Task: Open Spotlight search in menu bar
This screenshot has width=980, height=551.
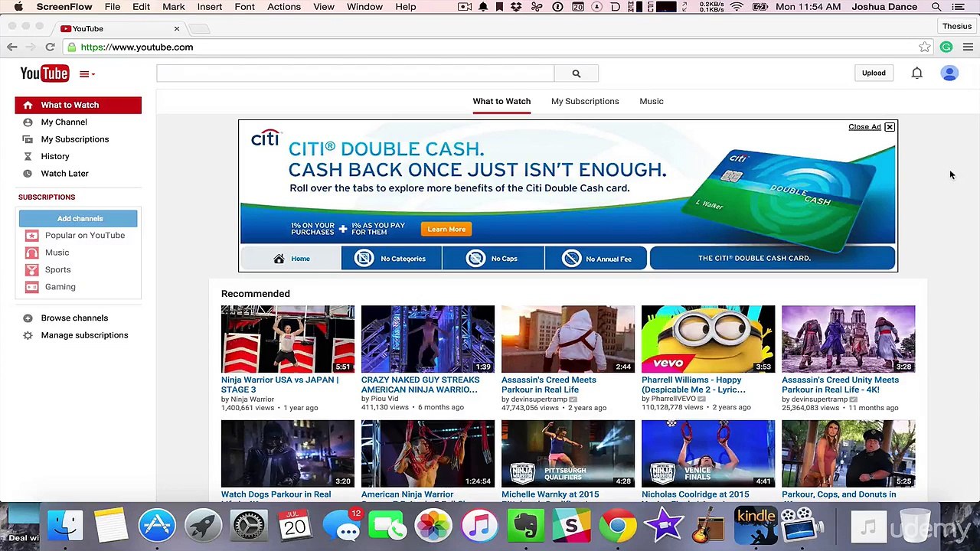Action: (936, 7)
